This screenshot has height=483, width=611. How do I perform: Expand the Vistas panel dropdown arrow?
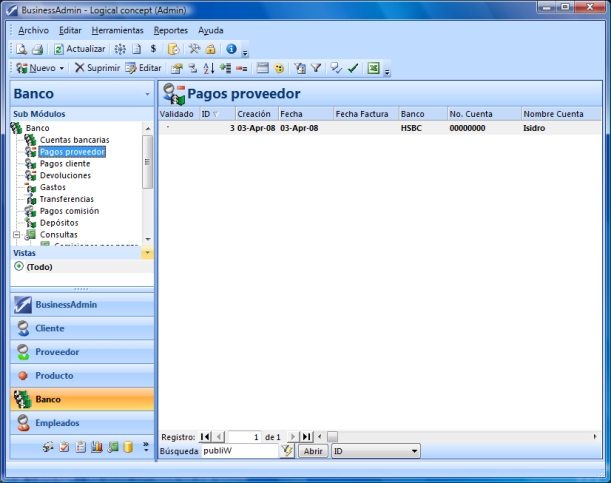148,253
